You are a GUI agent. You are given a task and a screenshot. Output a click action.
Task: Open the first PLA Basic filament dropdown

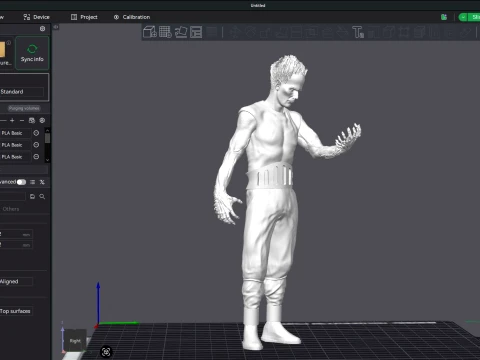(15, 133)
